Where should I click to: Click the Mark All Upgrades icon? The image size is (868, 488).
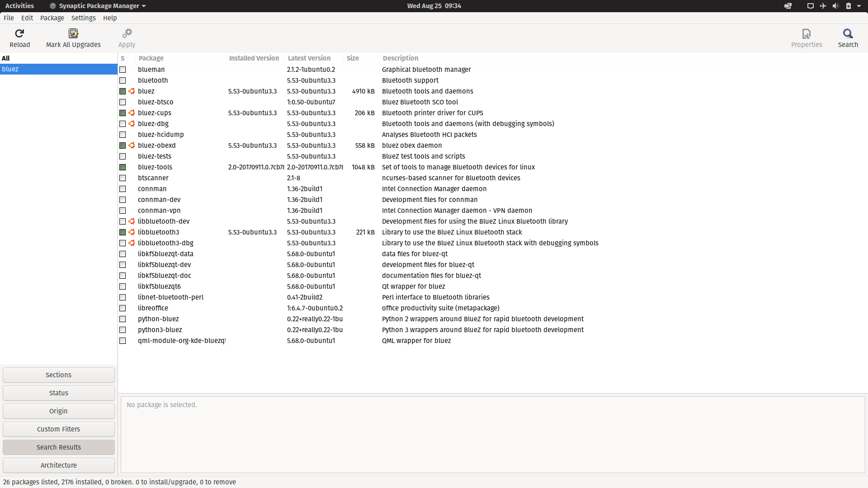(x=73, y=33)
